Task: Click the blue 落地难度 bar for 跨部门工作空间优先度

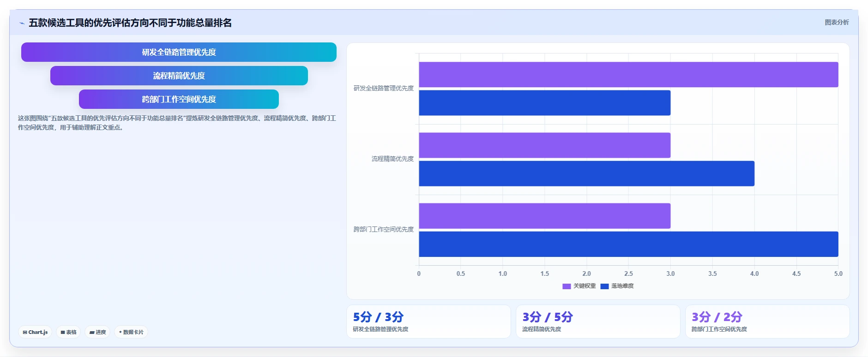Action: coord(628,244)
